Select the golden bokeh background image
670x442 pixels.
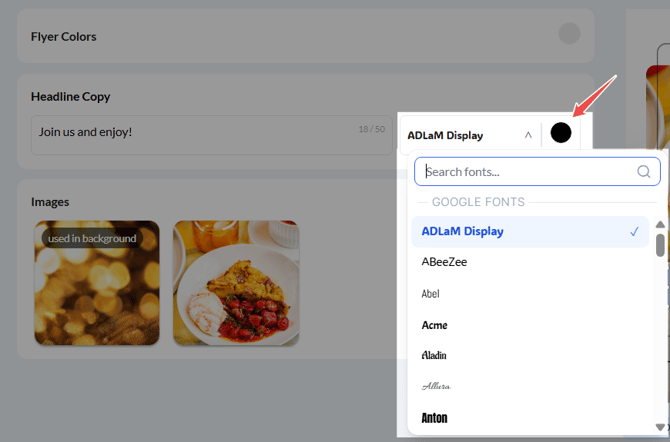coord(97,283)
